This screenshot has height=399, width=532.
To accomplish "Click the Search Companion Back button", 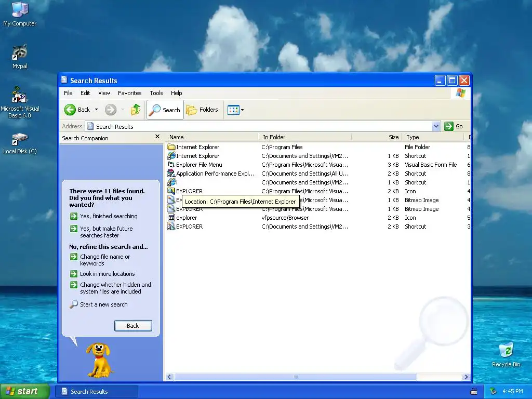I will pyautogui.click(x=133, y=326).
